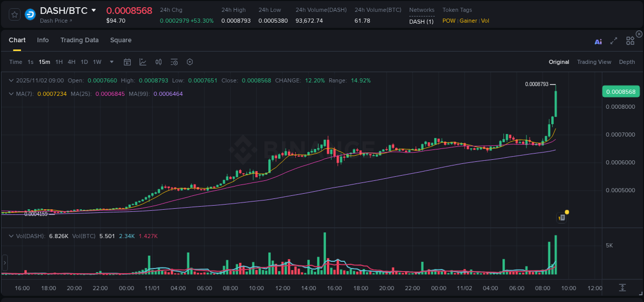This screenshot has height=302, width=644.
Task: Switch to the 1D interval
Action: click(x=84, y=62)
